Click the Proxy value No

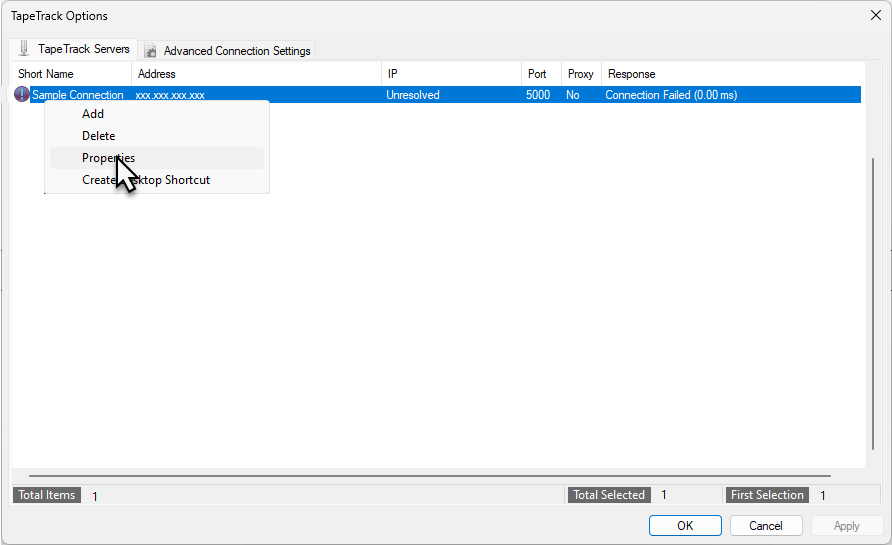572,95
